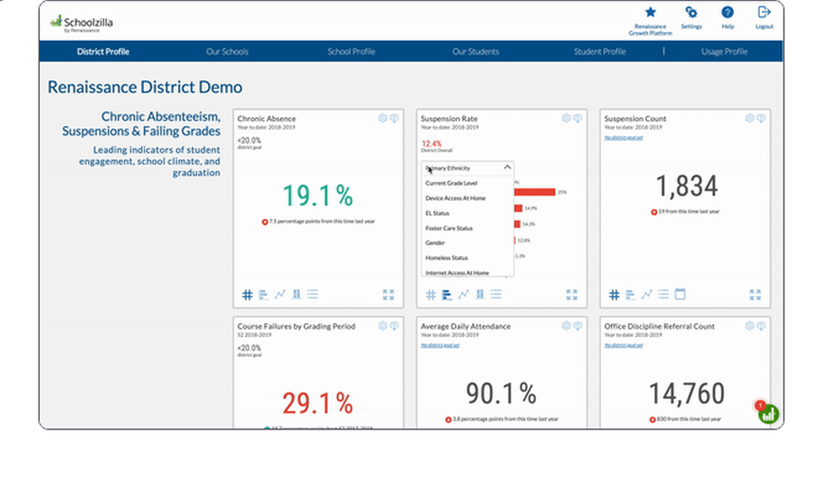Click the insight bulb icon on Suspension Rate card

(x=578, y=119)
